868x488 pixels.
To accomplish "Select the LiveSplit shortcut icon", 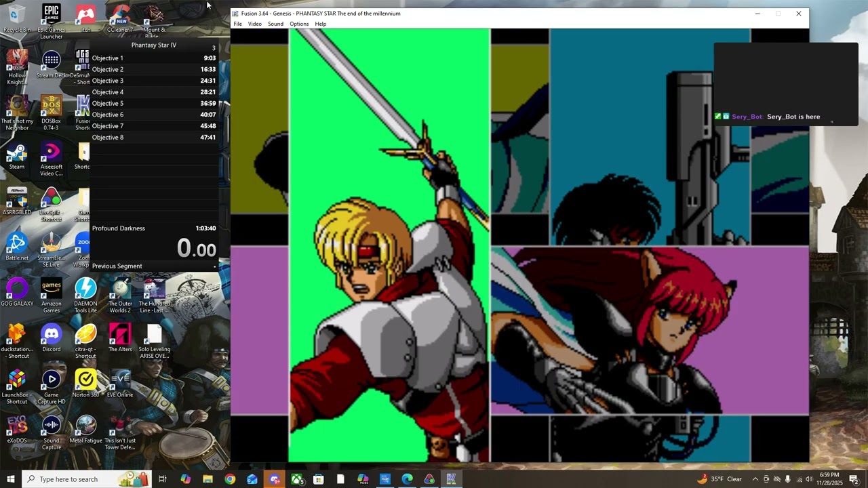I will (51, 205).
